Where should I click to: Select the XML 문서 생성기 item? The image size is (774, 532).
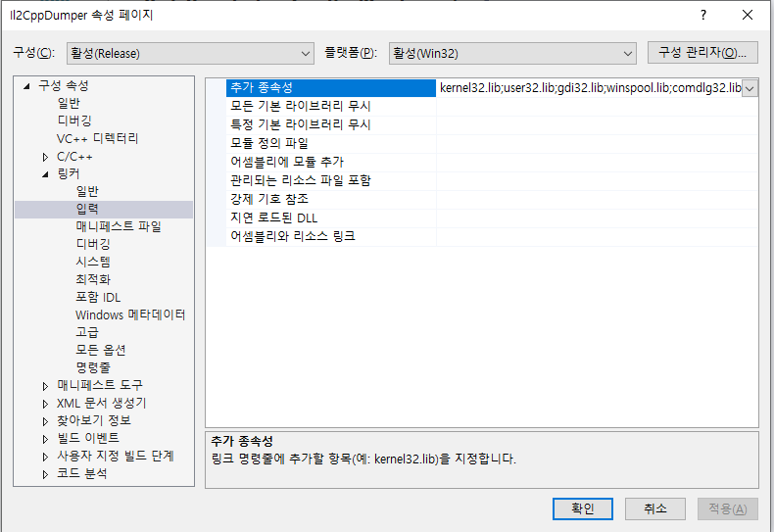[102, 404]
